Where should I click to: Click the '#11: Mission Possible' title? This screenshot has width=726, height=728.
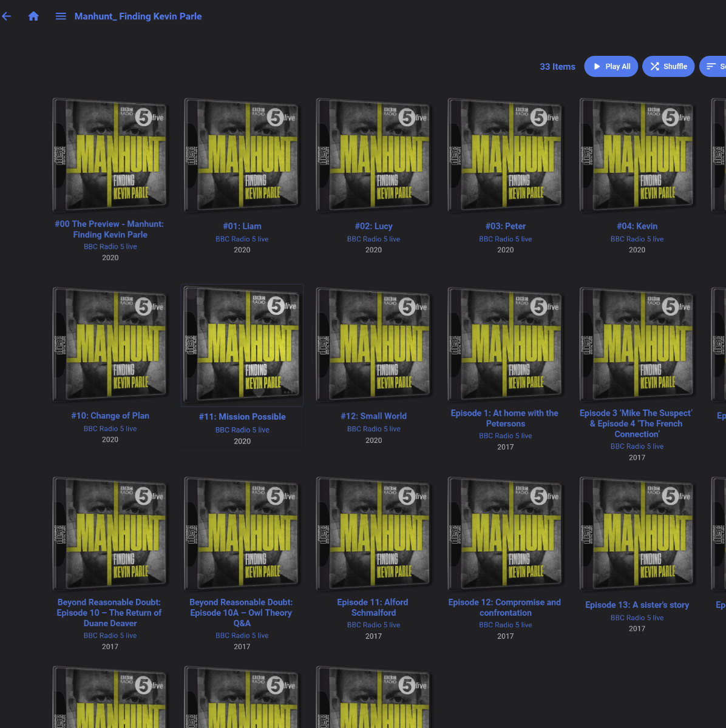tap(242, 417)
